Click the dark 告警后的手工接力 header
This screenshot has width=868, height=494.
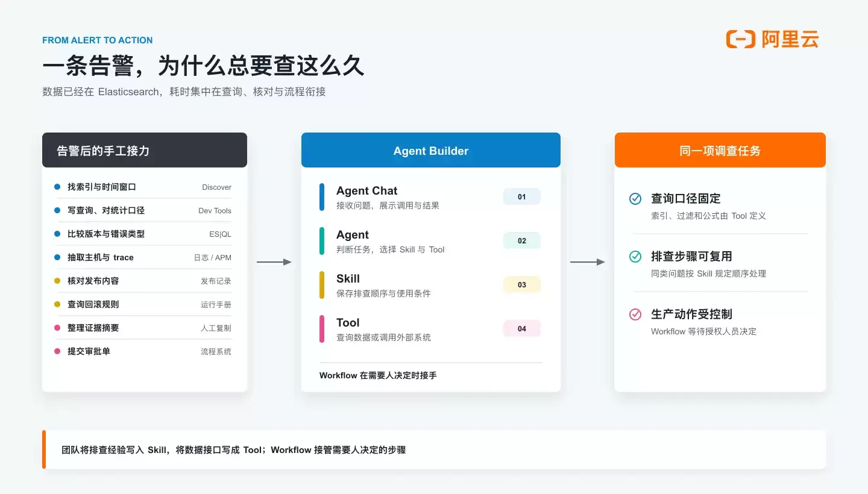pos(145,150)
